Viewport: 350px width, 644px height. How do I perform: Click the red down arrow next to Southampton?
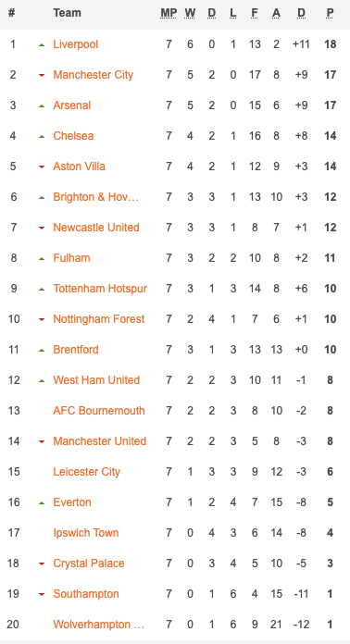pyautogui.click(x=42, y=595)
